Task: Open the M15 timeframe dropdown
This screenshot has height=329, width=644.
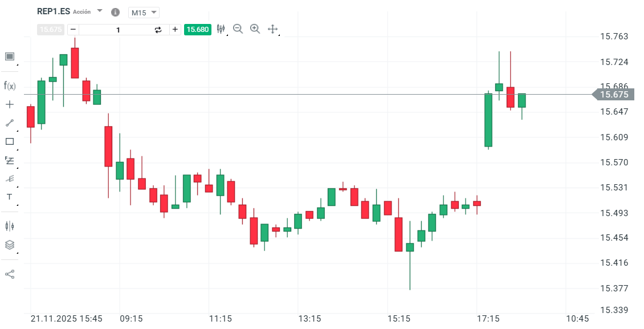Action: pos(144,13)
